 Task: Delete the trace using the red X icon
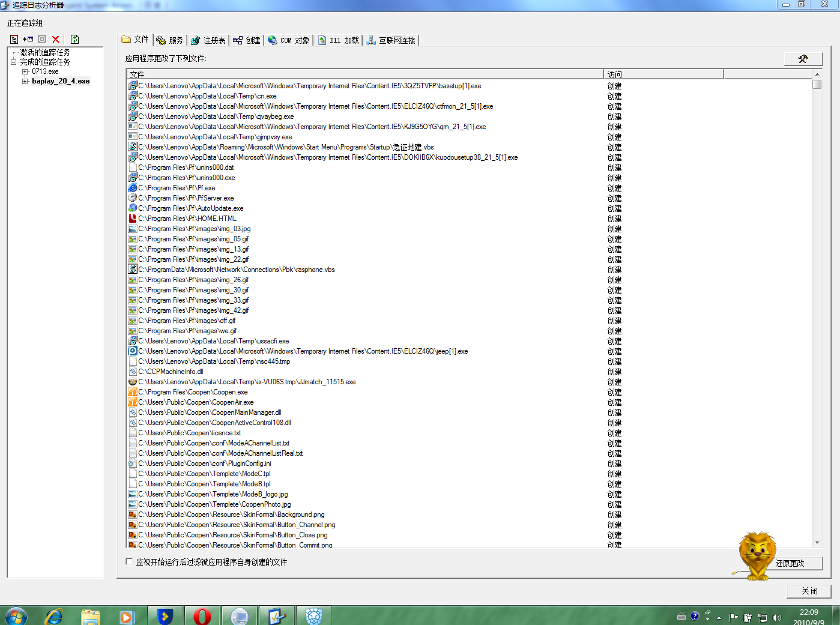click(x=56, y=40)
